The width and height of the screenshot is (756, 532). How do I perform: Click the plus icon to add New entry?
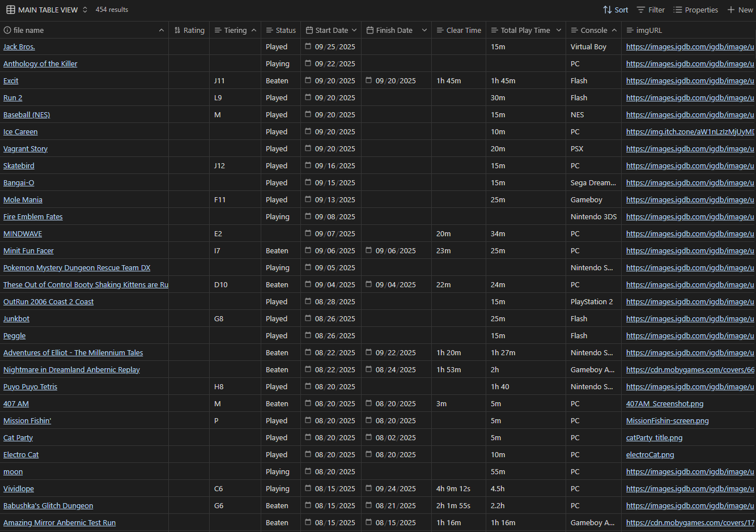(731, 10)
